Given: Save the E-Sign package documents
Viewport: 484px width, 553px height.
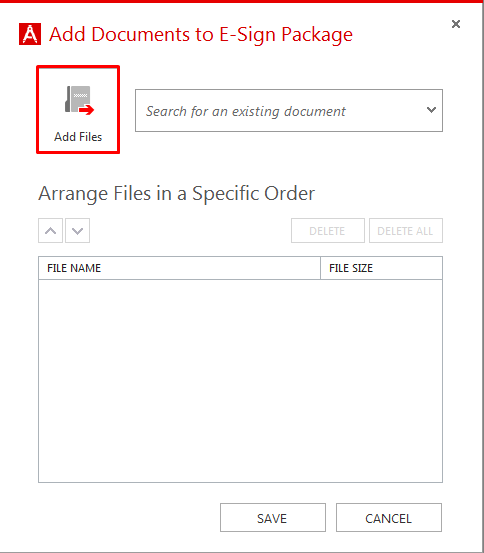Looking at the screenshot, I should click(273, 518).
